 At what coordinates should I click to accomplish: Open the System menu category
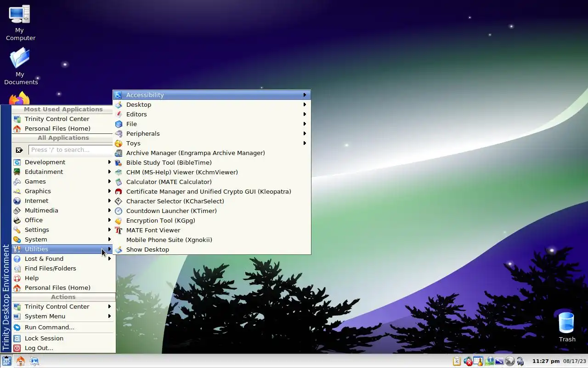click(62, 239)
